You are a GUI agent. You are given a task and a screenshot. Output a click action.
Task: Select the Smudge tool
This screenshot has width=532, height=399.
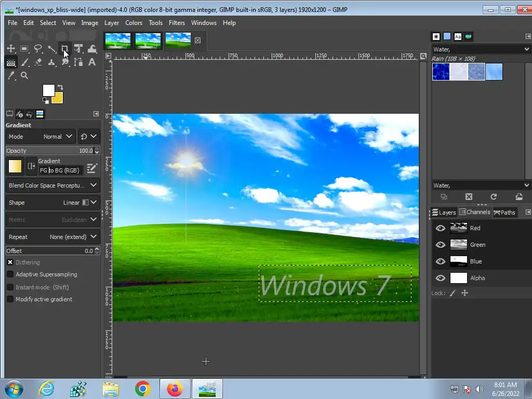(65, 62)
